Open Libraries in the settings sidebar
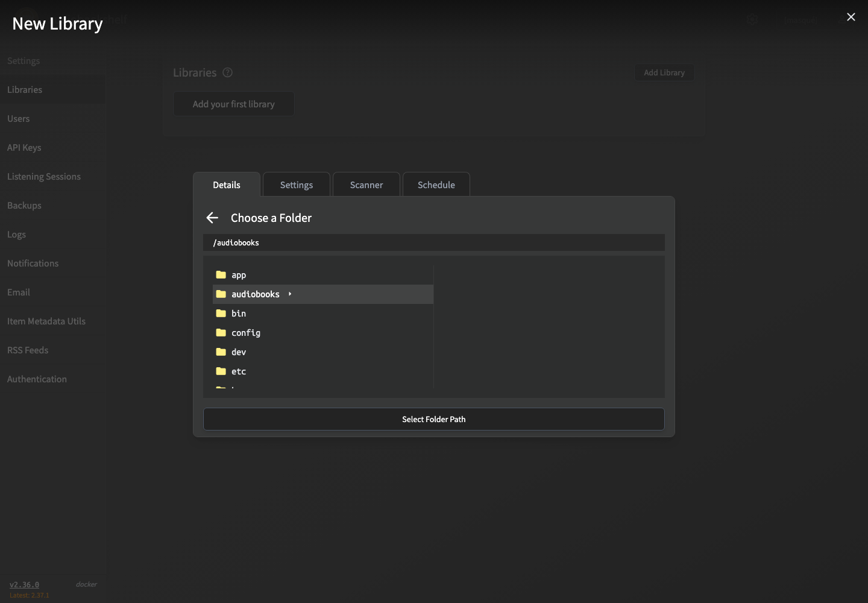Screen dimensions: 868x603 tap(53, 89)
